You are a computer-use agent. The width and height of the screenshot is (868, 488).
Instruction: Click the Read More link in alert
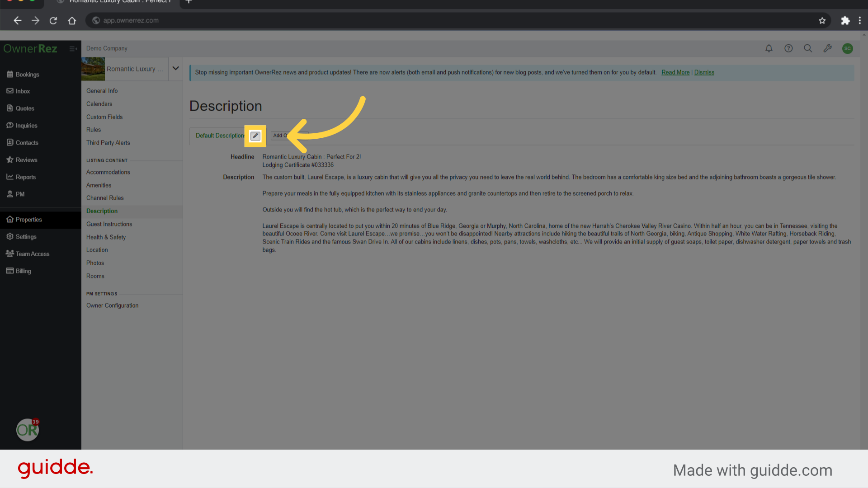[x=675, y=72]
